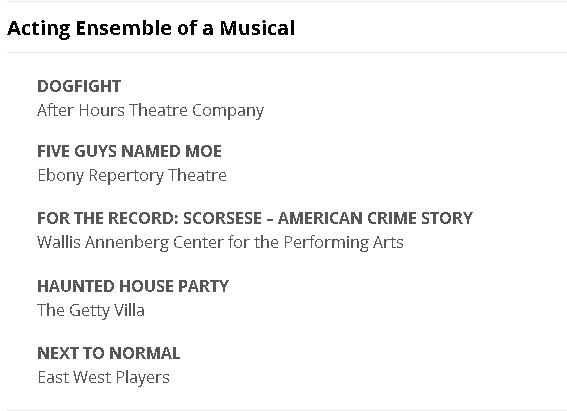Open the HAUNTED HOUSE PARTY entry
The width and height of the screenshot is (567, 411).
coord(133,286)
